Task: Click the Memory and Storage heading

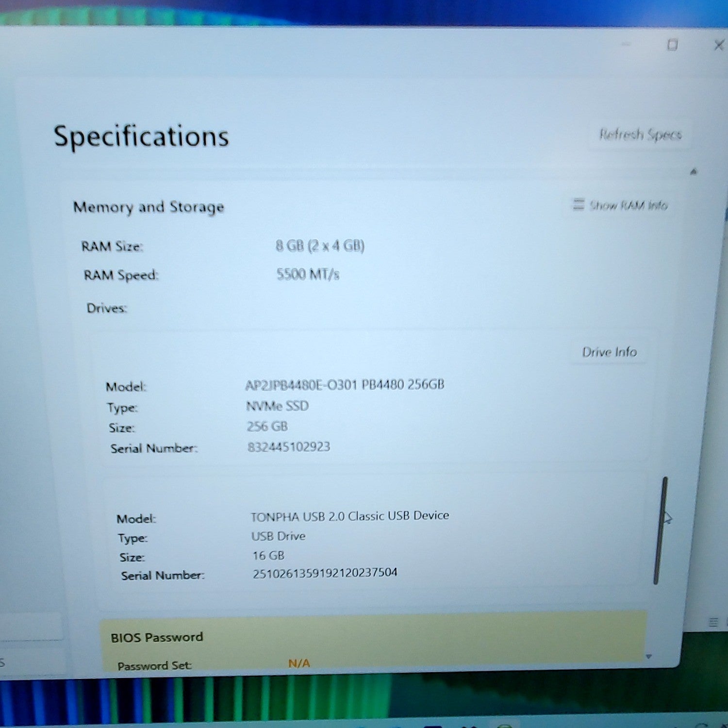Action: pyautogui.click(x=149, y=207)
